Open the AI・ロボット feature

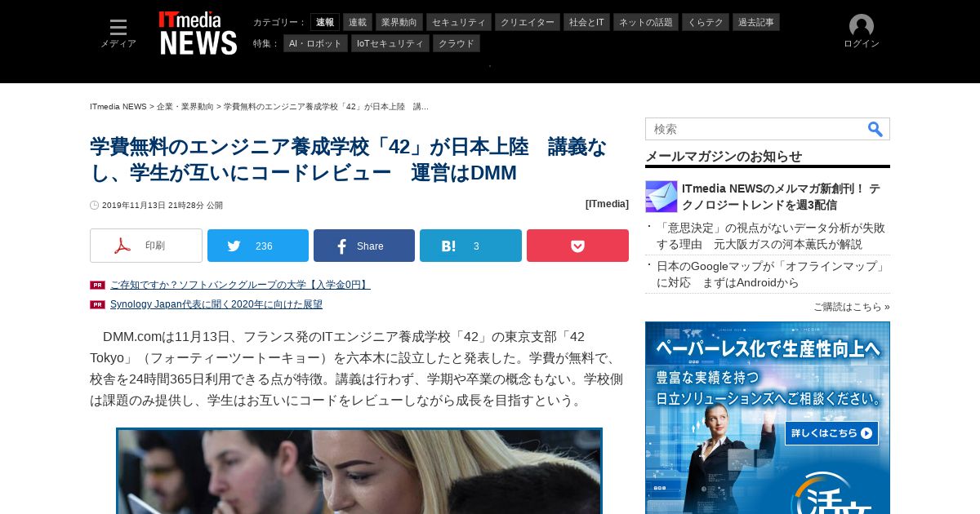pyautogui.click(x=315, y=43)
